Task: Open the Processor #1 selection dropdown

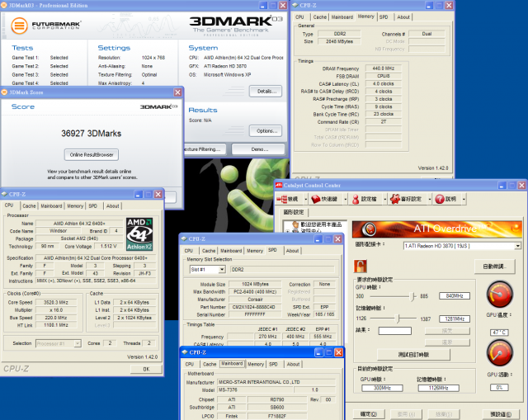Action: point(78,343)
